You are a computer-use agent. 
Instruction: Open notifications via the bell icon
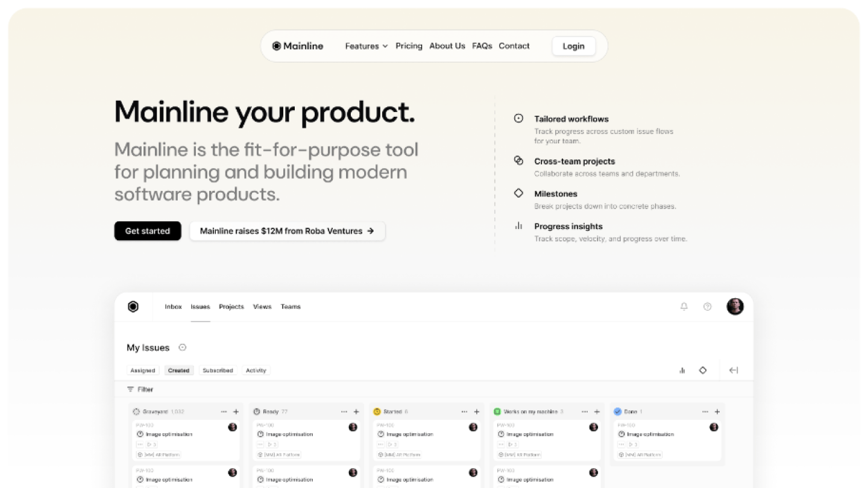pos(684,307)
